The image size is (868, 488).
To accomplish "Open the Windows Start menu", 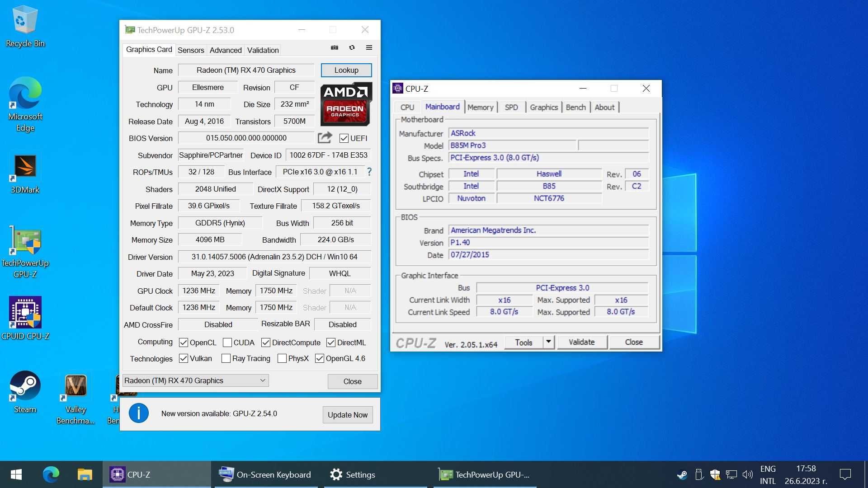I will [16, 474].
